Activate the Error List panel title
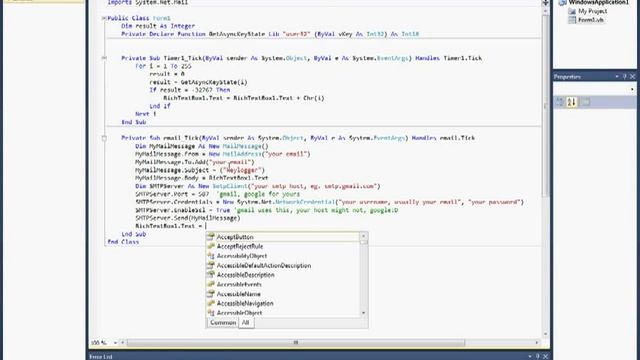The image size is (640, 360). coord(101,357)
